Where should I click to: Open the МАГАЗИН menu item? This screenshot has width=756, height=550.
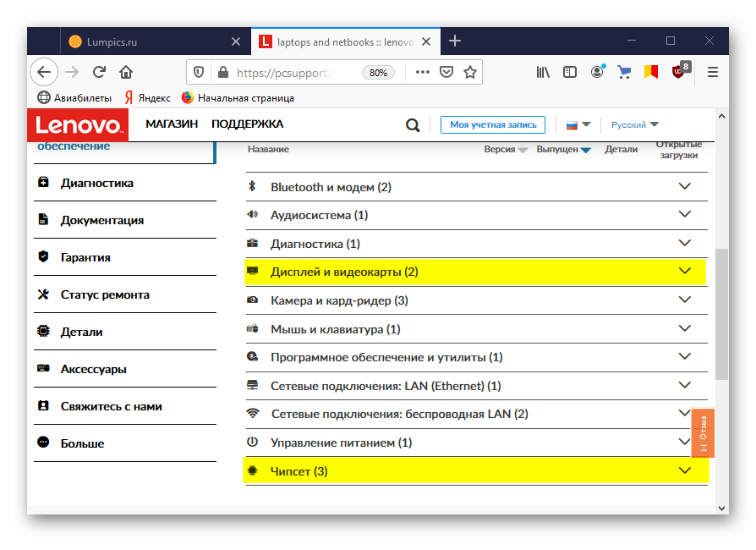tap(172, 124)
